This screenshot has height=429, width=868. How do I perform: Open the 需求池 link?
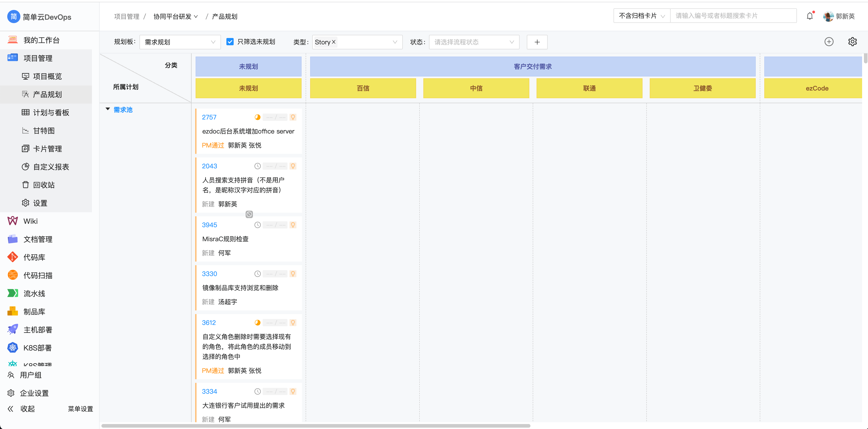pos(123,110)
